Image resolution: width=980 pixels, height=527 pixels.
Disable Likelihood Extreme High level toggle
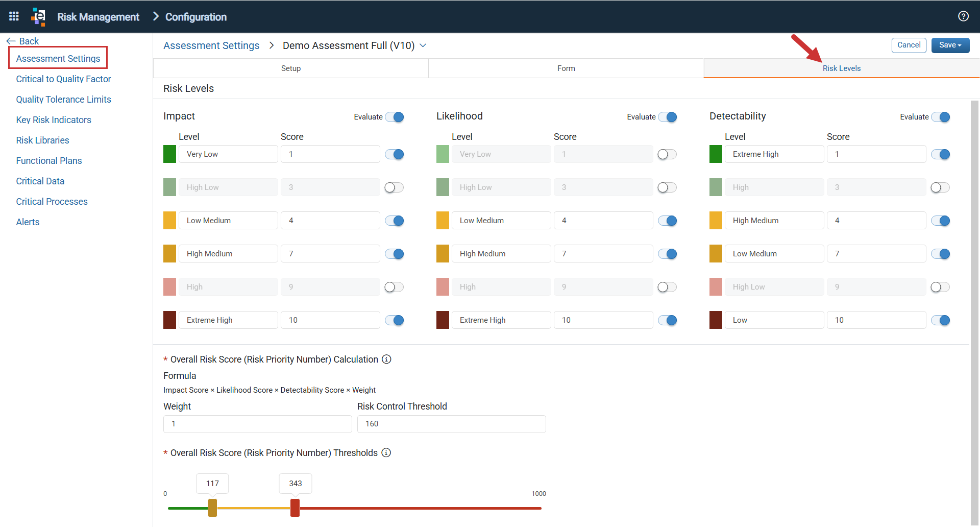[668, 320]
